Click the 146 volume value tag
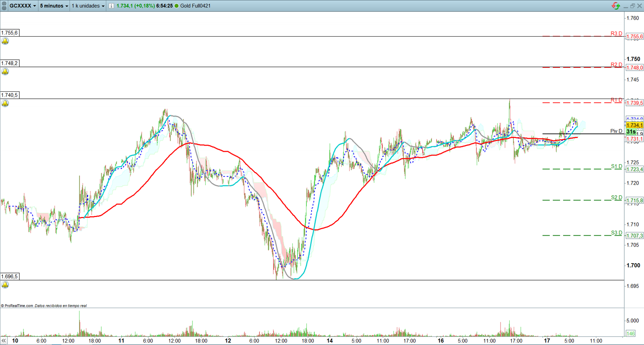 631,334
